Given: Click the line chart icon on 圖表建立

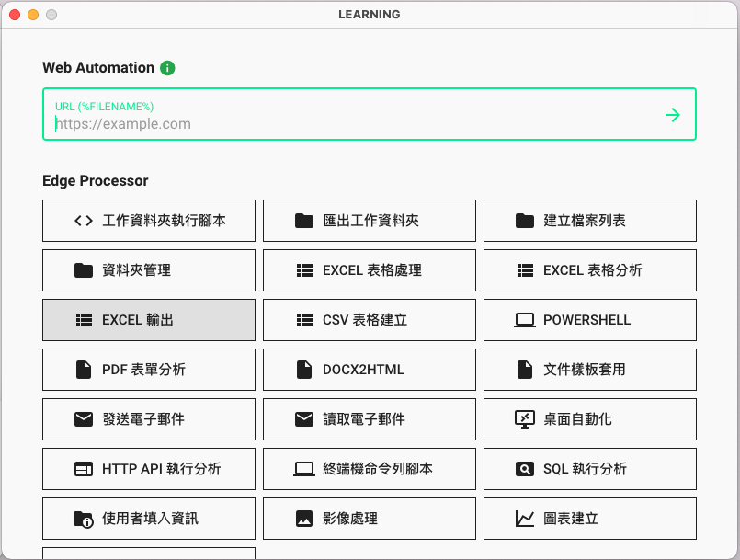Looking at the screenshot, I should pos(525,519).
